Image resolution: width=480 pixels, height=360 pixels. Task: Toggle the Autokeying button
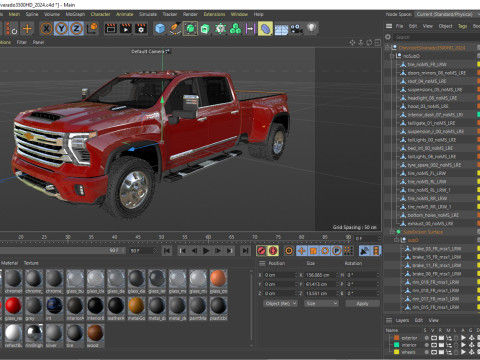coord(273,251)
